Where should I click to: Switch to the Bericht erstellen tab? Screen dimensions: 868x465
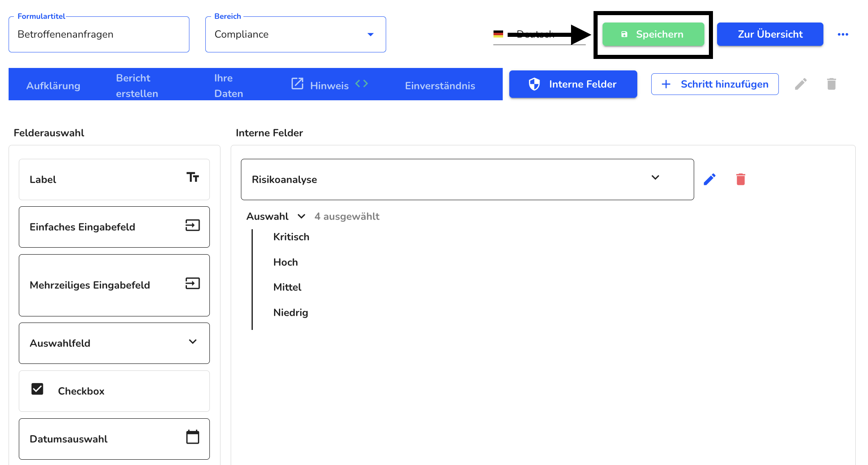(x=137, y=86)
